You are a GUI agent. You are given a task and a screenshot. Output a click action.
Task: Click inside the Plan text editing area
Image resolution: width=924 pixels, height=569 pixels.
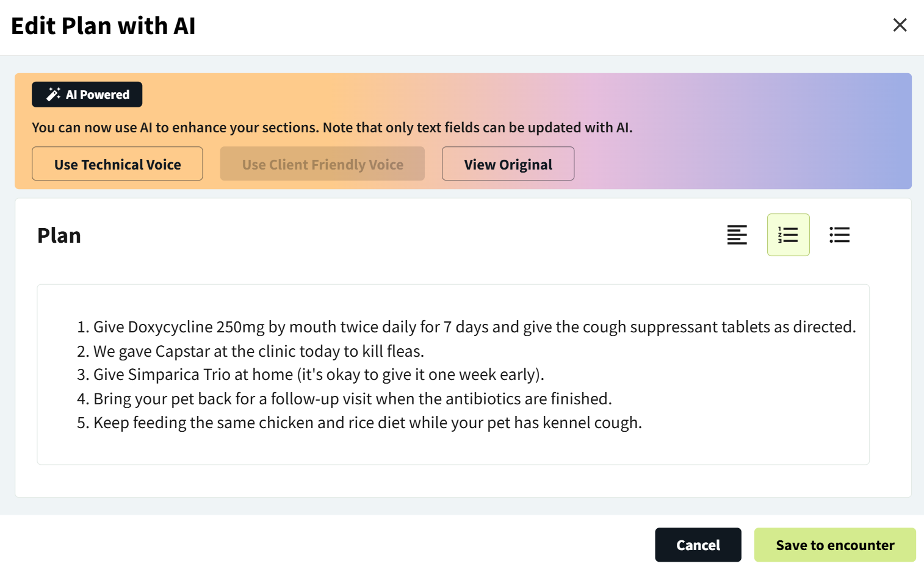(x=453, y=374)
